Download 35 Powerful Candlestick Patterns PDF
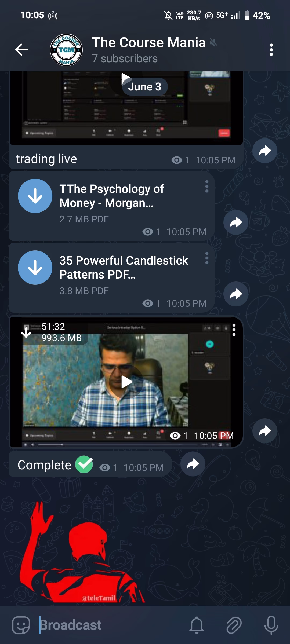 click(x=35, y=268)
